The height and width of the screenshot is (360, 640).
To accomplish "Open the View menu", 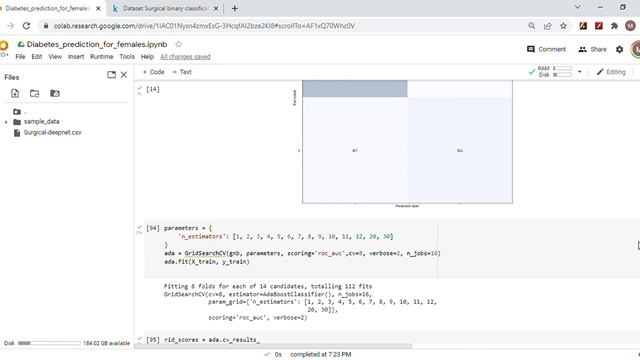I will pyautogui.click(x=55, y=57).
